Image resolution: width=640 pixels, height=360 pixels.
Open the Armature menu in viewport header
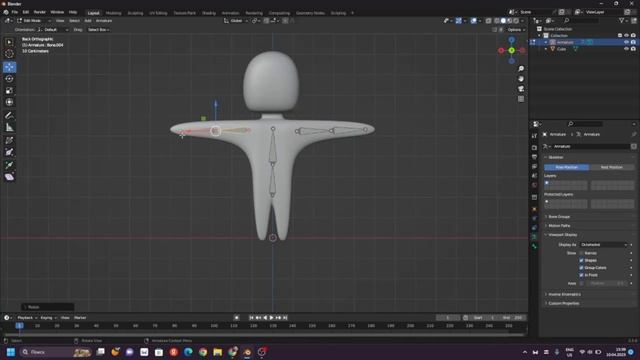coord(104,21)
